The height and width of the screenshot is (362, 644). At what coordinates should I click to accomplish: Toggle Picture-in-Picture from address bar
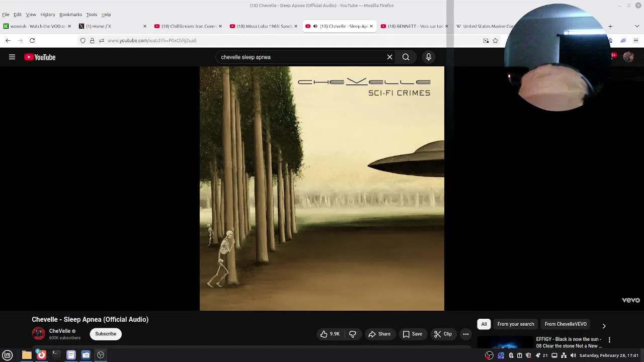(x=486, y=40)
